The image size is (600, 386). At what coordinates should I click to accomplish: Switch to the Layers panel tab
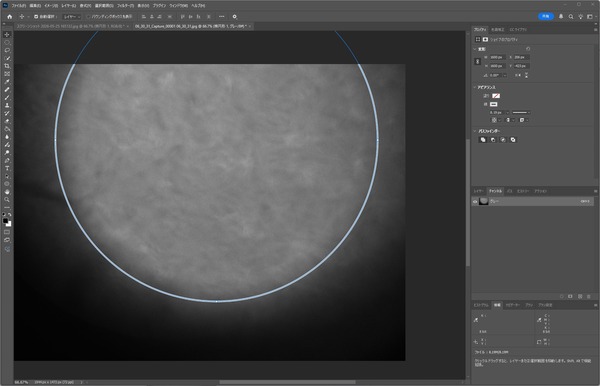click(x=479, y=191)
